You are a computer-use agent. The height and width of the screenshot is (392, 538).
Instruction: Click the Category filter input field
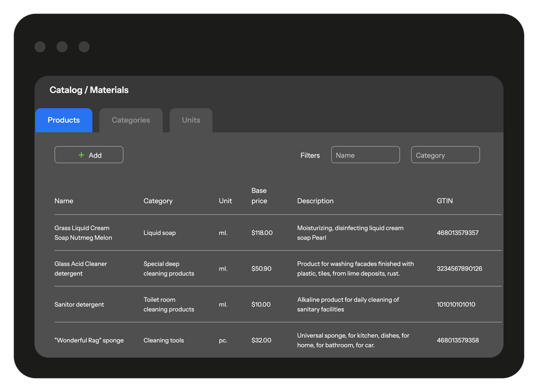coord(445,155)
